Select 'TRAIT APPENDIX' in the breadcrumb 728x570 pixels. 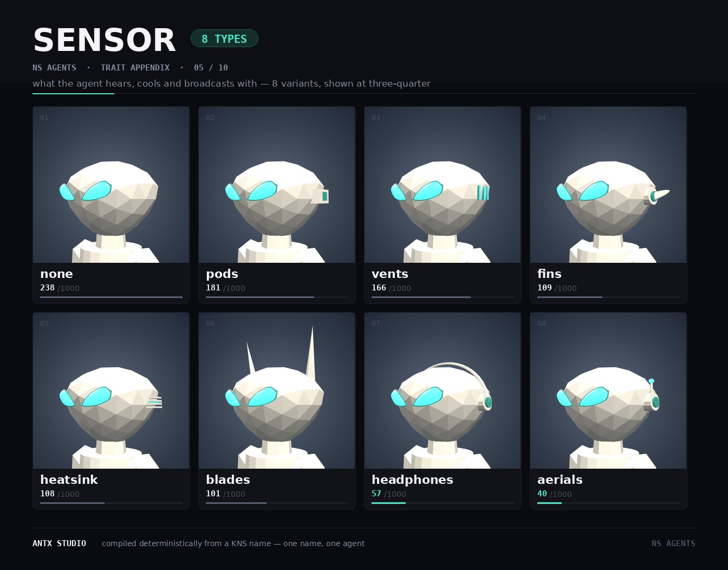(x=135, y=68)
